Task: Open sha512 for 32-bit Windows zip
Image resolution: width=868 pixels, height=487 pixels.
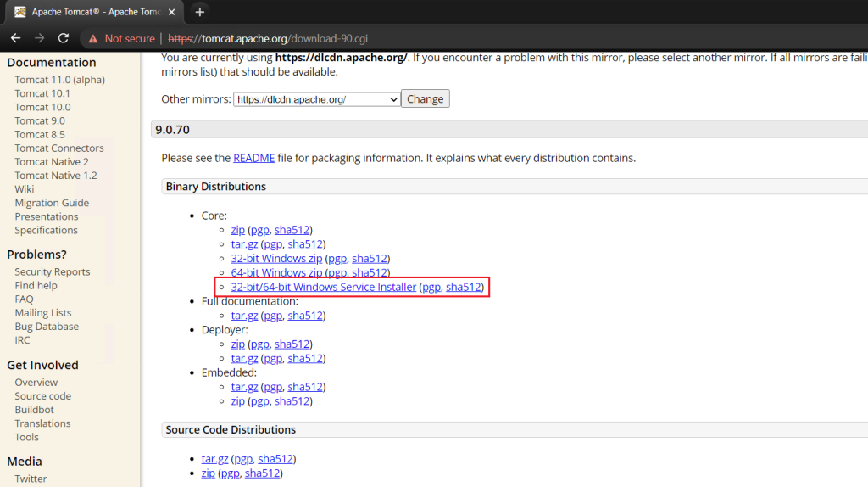Action: click(x=370, y=259)
